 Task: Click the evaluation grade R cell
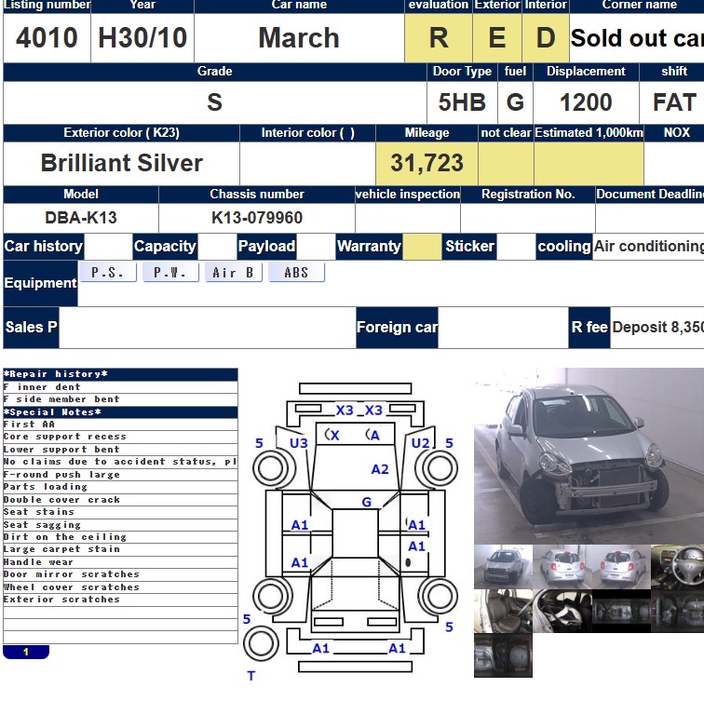439,37
